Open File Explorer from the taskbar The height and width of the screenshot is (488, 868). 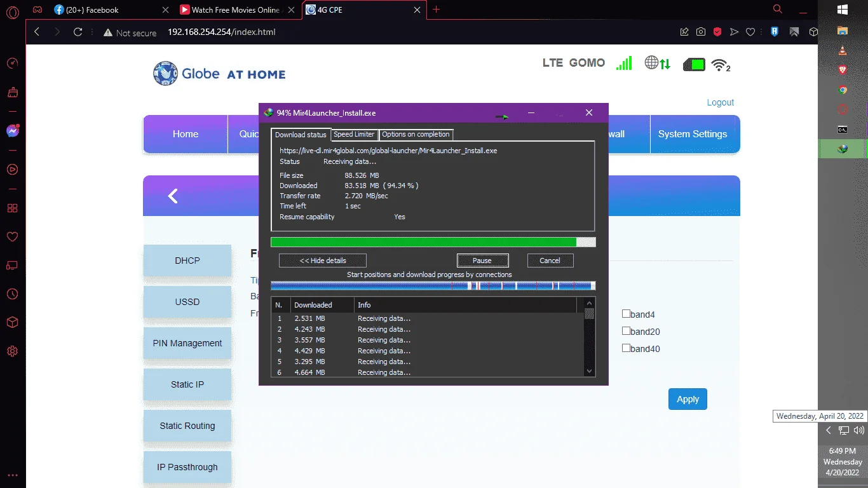[843, 30]
